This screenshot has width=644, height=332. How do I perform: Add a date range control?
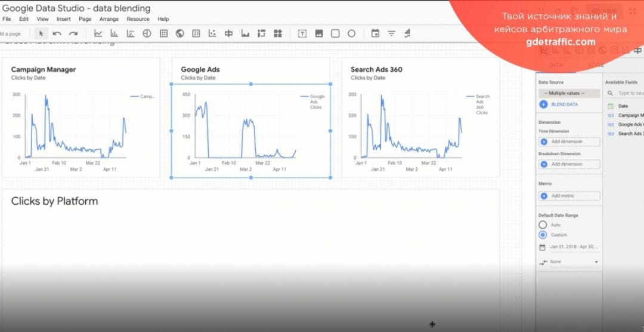375,34
